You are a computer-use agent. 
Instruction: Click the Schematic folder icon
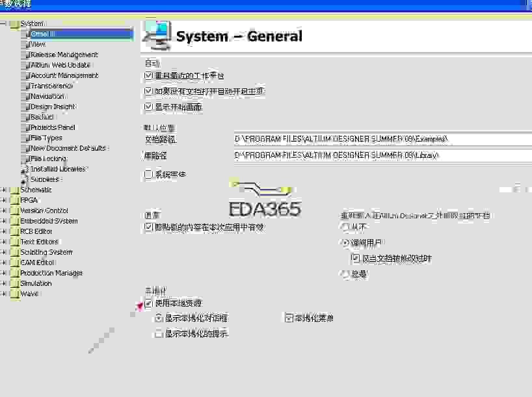coord(14,190)
